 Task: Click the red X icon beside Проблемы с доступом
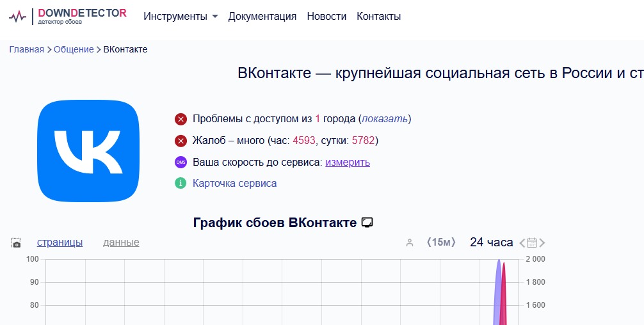181,119
